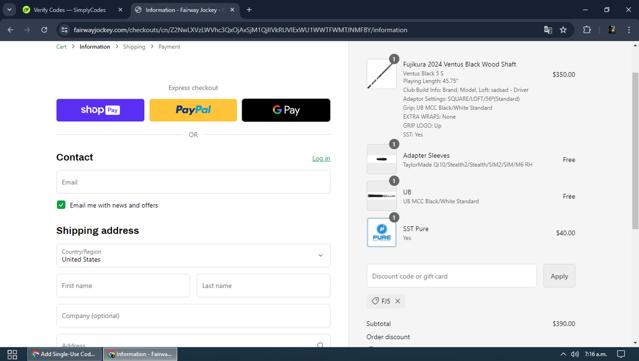Viewport: 639px width, 361px height.
Task: Focus the Last name field
Action: pos(263,286)
